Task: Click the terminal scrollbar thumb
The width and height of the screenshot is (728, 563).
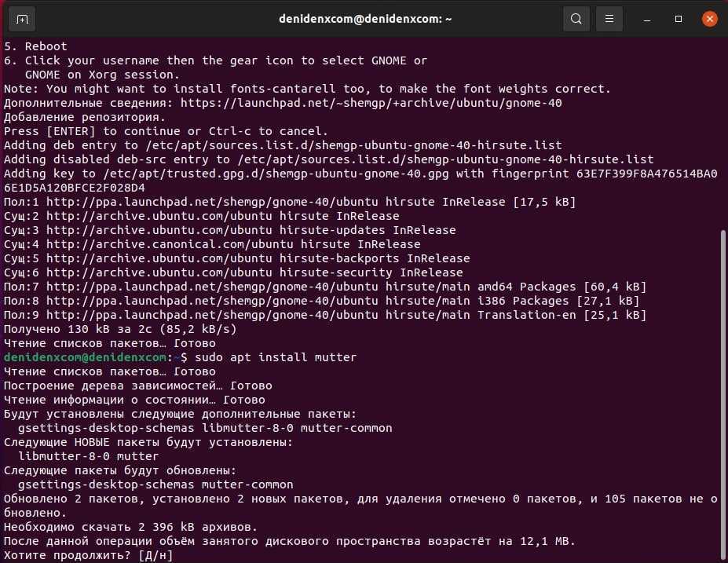Action: tap(723, 393)
